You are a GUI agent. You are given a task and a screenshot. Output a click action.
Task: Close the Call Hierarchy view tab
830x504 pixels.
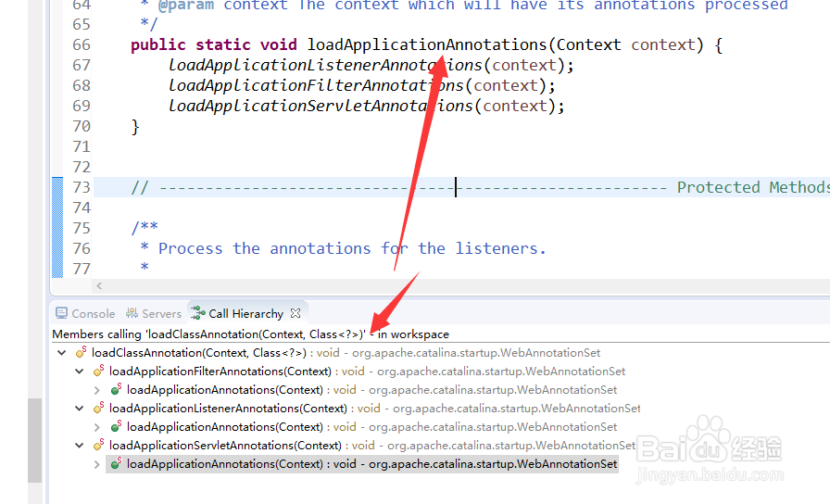tap(296, 313)
